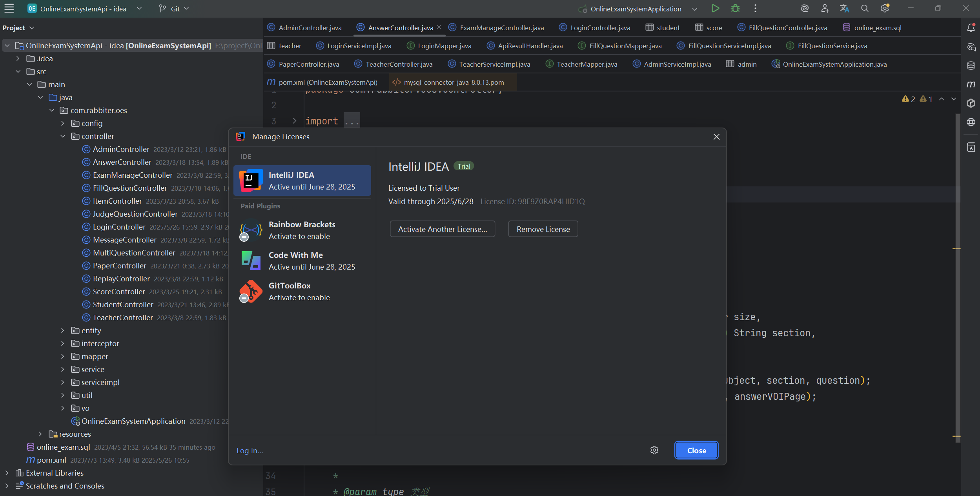Image resolution: width=980 pixels, height=496 pixels.
Task: Select the mapper package folder
Action: [95, 356]
